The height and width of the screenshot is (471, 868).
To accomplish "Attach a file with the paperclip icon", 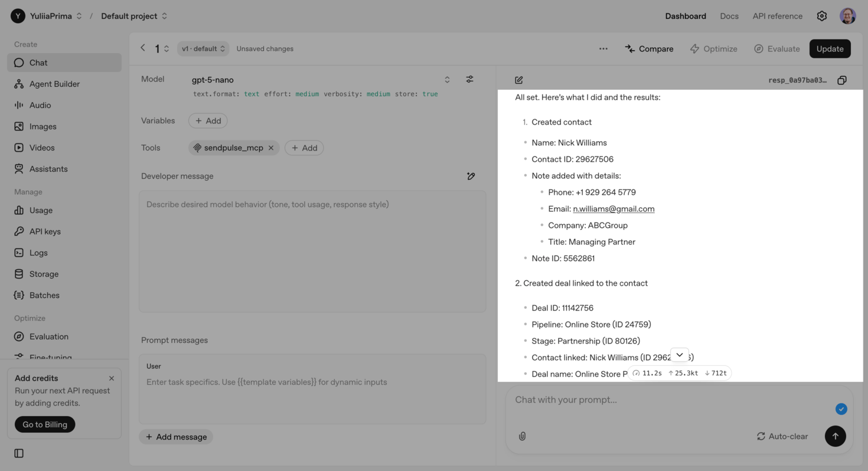I will (x=522, y=436).
